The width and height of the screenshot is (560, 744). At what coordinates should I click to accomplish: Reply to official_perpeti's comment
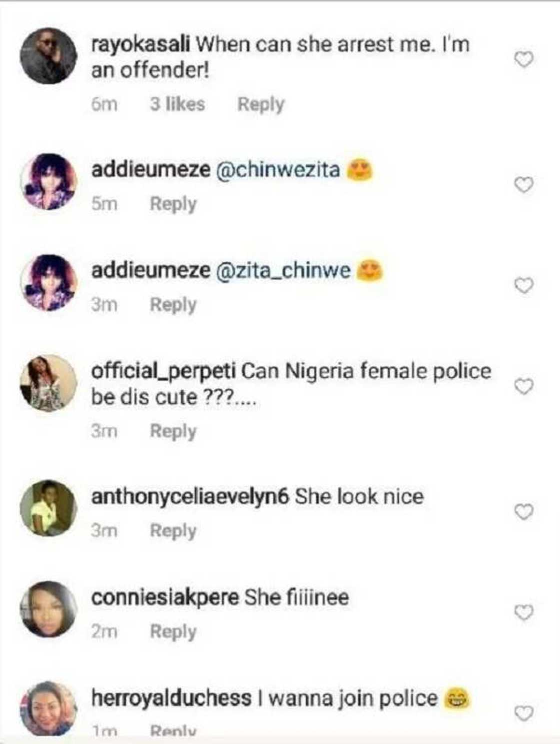[173, 431]
